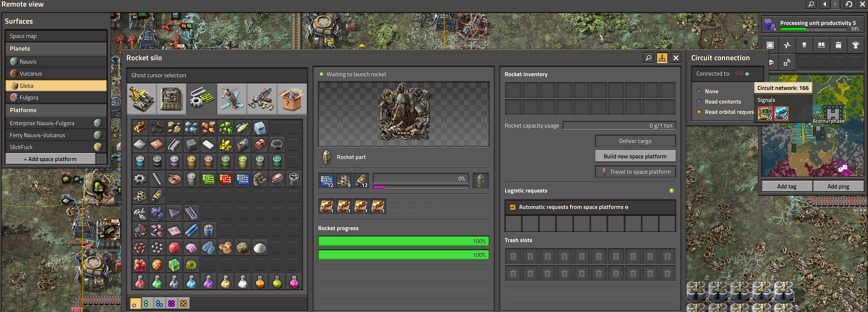Switch to the Fulgora planet
Viewport: 868px width, 312px height.
56,97
